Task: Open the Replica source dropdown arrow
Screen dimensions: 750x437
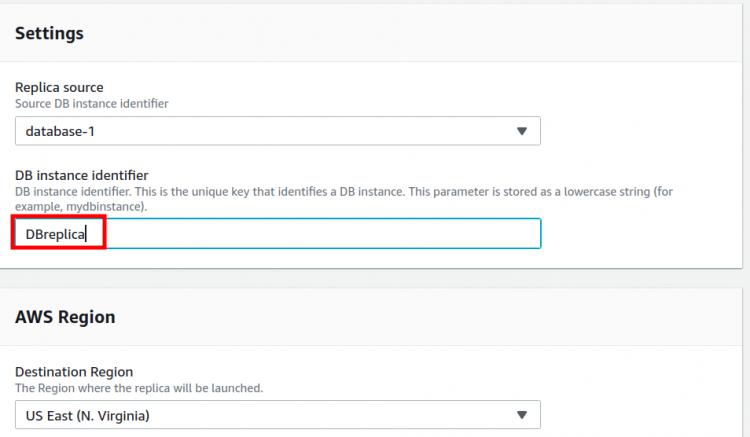Action: (521, 131)
